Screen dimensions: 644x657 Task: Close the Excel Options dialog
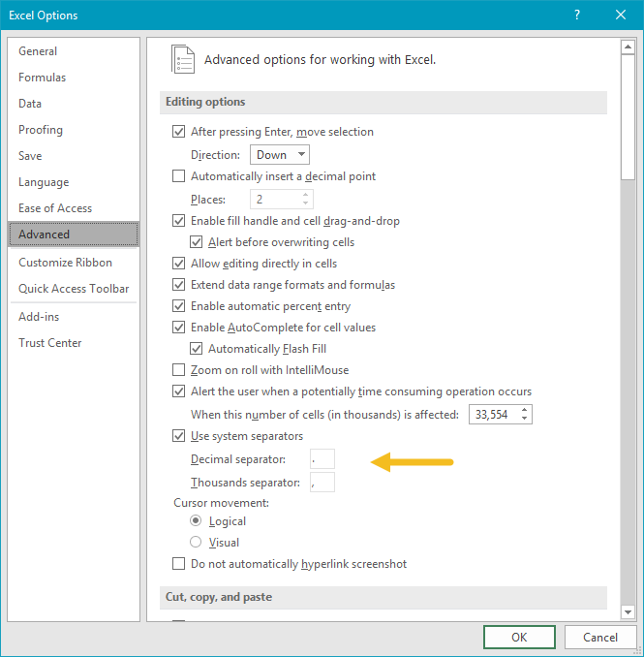coord(621,16)
